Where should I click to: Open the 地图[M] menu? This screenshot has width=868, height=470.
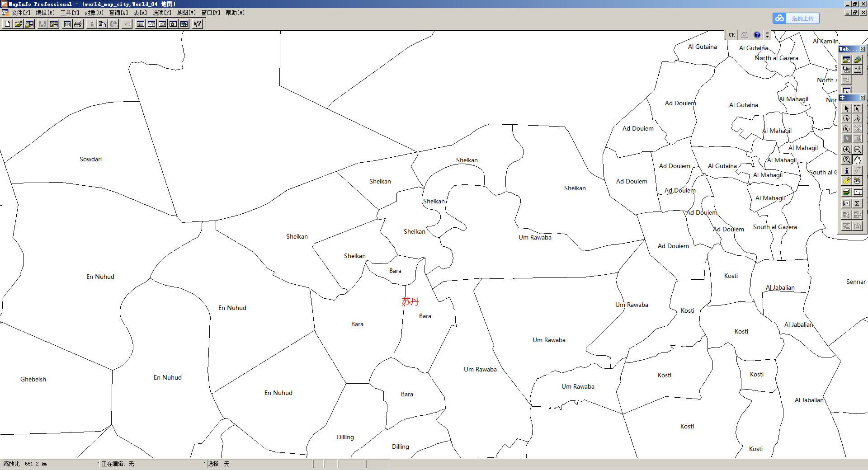pos(186,13)
